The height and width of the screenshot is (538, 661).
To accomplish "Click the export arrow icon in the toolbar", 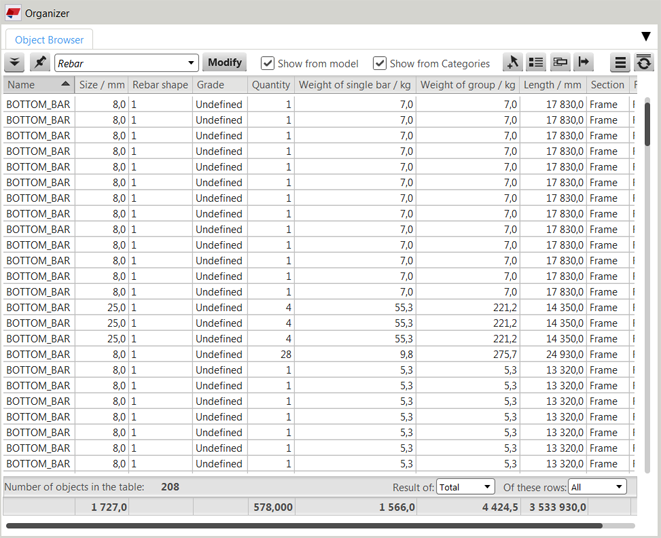I will pos(584,63).
